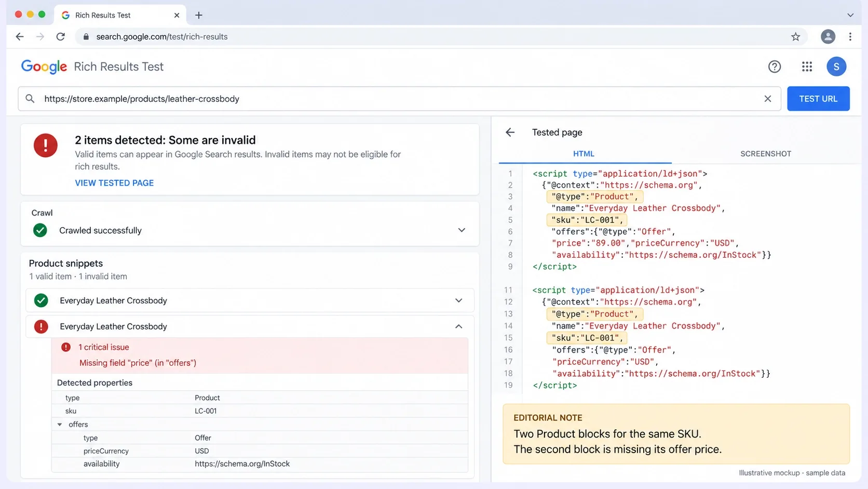Screen dimensions: 868x489
Task: Open the browser profile avatar
Action: pyautogui.click(x=828, y=36)
